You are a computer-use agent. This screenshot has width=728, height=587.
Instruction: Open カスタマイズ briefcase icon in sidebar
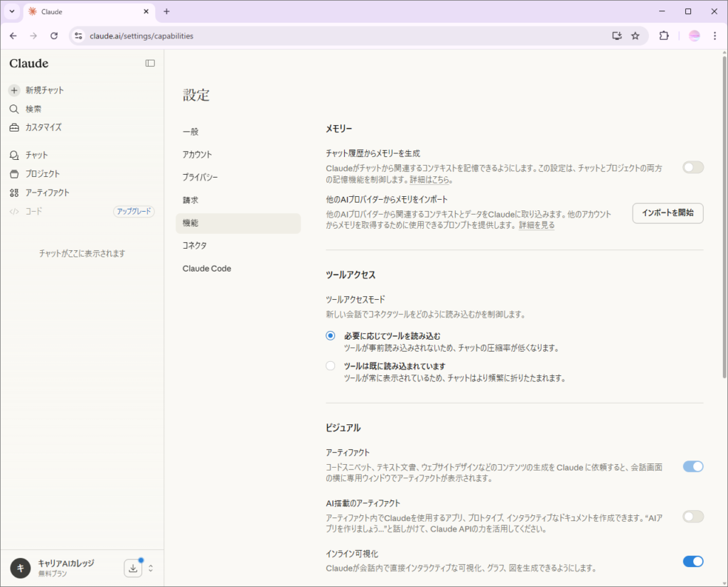pyautogui.click(x=14, y=128)
